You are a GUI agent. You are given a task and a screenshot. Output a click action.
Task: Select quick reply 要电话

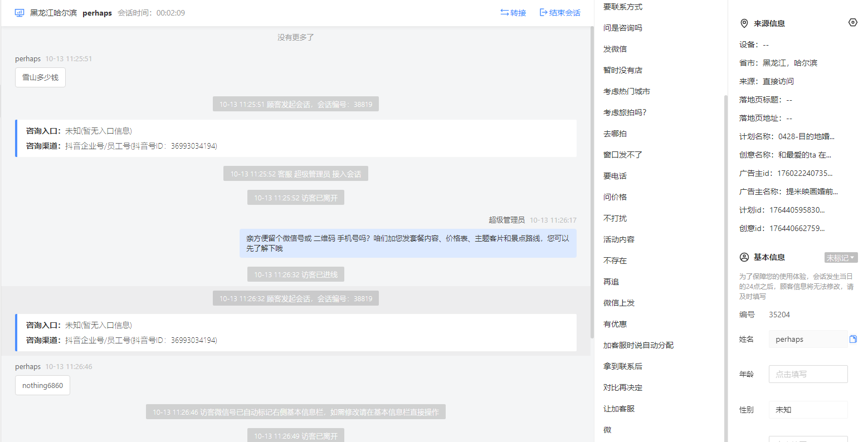[x=615, y=176]
